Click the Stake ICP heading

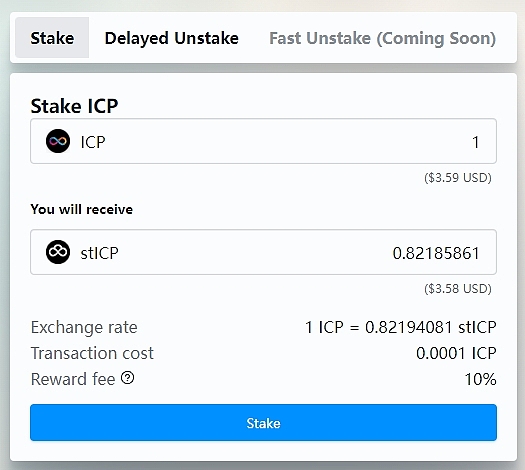pyautogui.click(x=74, y=106)
